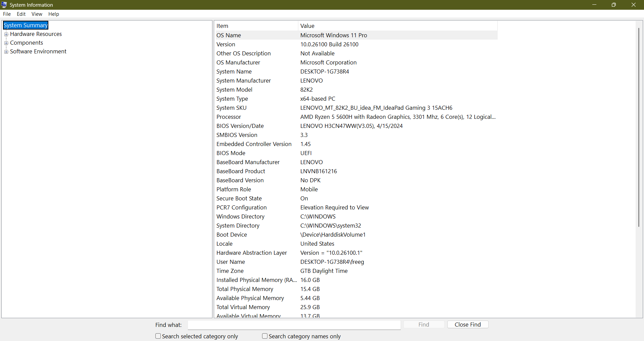Click the Find what input field
This screenshot has width=644, height=341.
[x=294, y=325]
